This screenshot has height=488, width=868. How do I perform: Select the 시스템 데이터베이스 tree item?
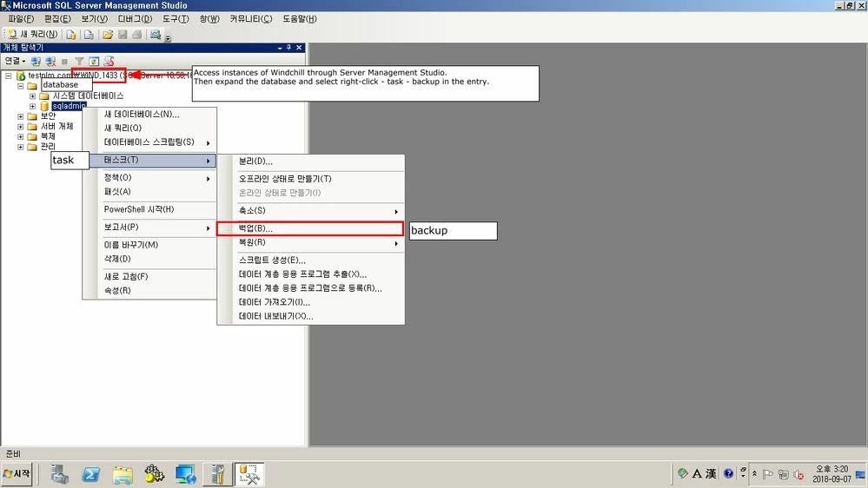88,96
